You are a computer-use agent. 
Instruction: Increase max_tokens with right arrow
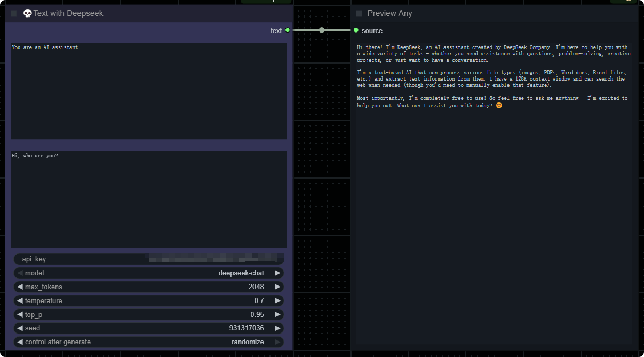(277, 287)
